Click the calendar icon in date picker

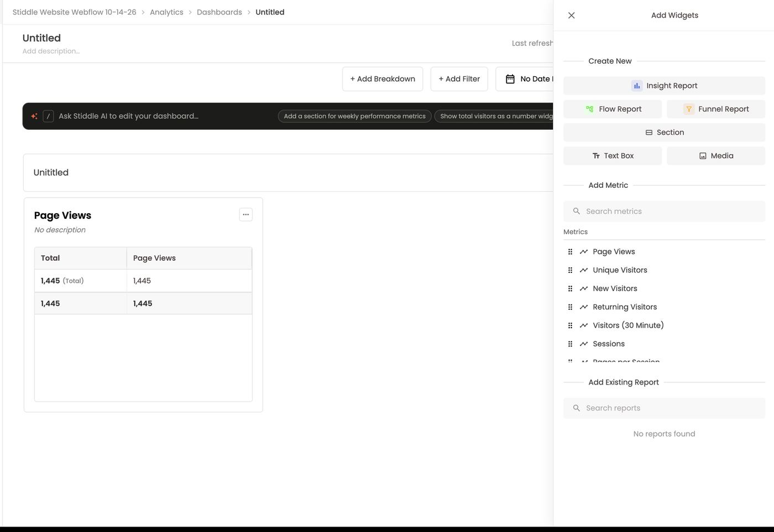coord(510,79)
